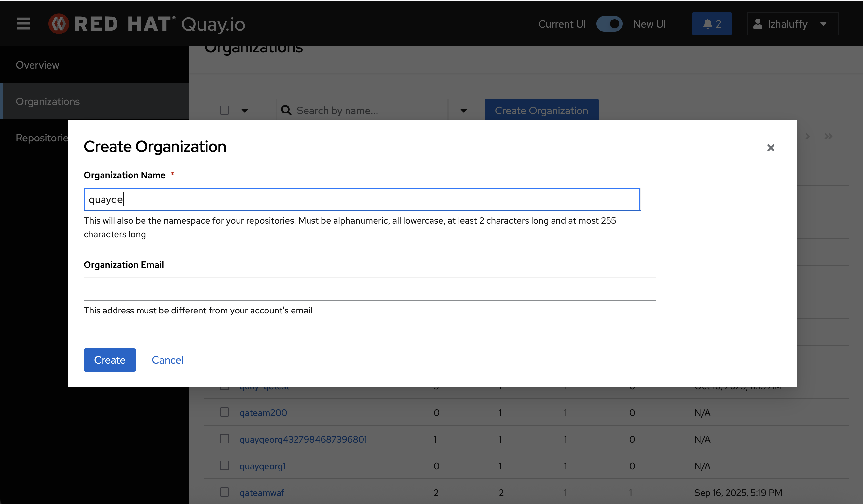
Task: Expand the search filter type dropdown
Action: [x=463, y=111]
